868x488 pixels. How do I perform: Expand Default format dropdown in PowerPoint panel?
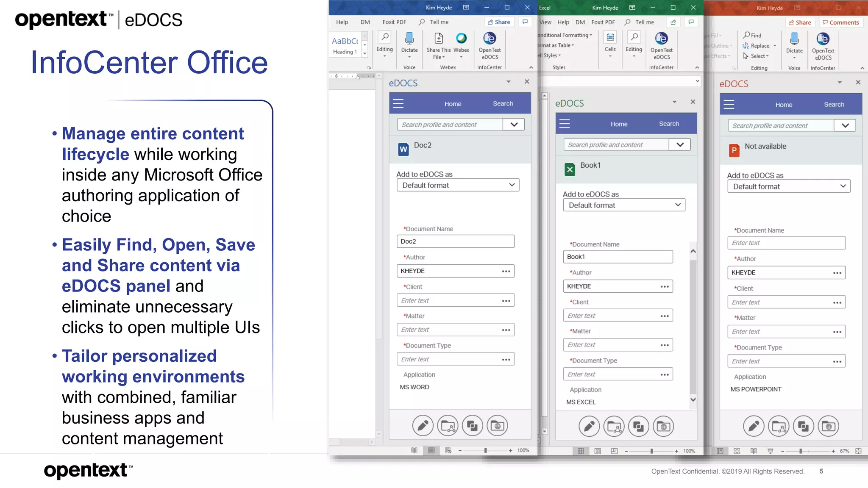pyautogui.click(x=843, y=186)
